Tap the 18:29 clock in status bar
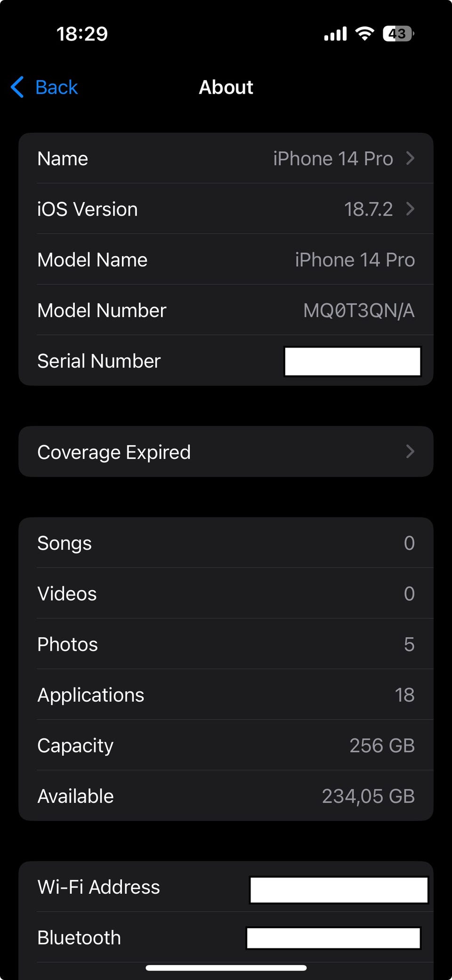Viewport: 452px width, 980px height. pyautogui.click(x=82, y=34)
